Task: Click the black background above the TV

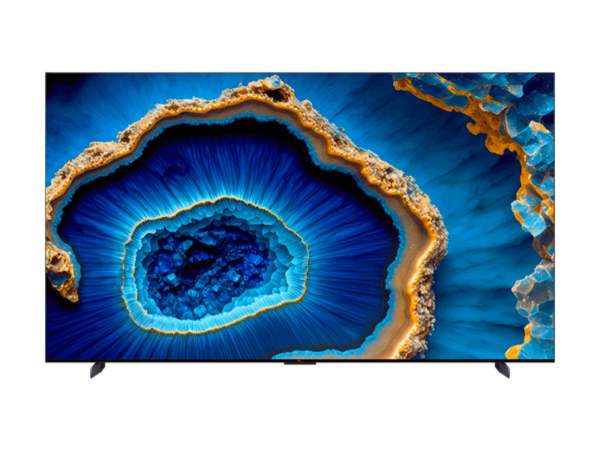Action: [x=300, y=35]
